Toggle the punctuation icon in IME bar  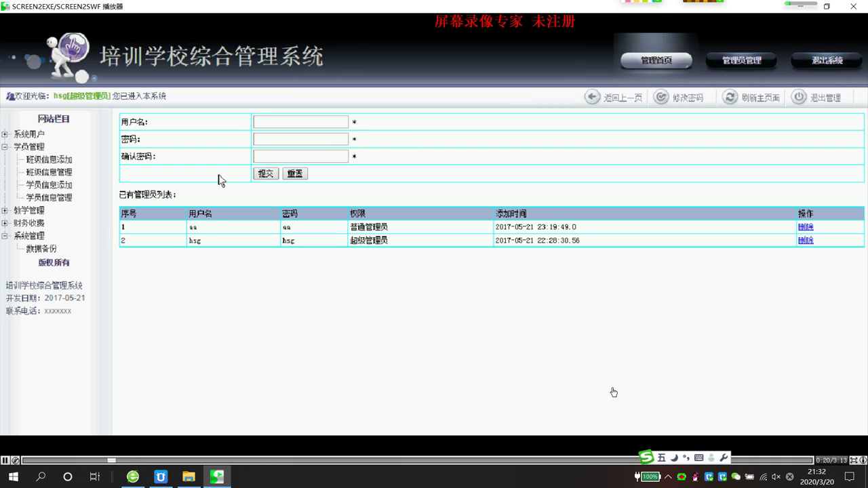coord(686,458)
